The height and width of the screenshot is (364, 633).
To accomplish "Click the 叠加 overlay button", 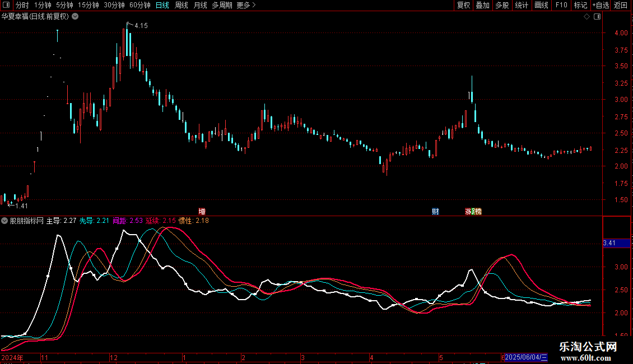I will (x=482, y=5).
